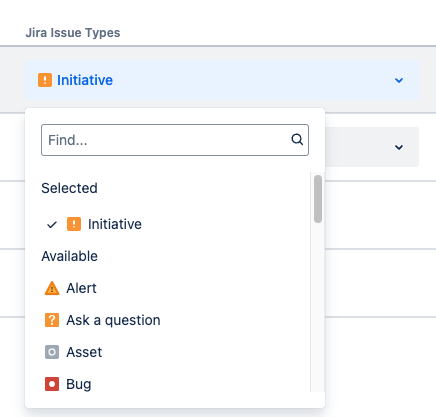Click the gray Asset icon
This screenshot has height=417, width=436.
coord(52,352)
